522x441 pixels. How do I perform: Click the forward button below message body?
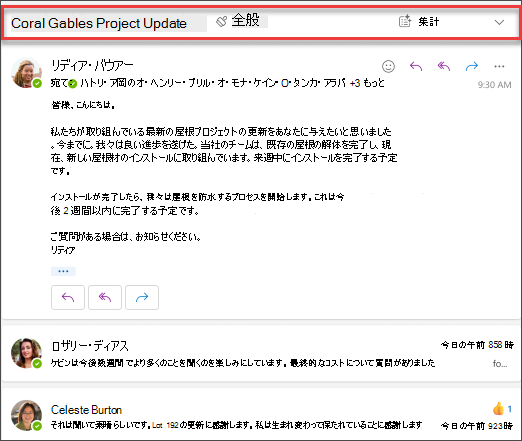point(142,297)
